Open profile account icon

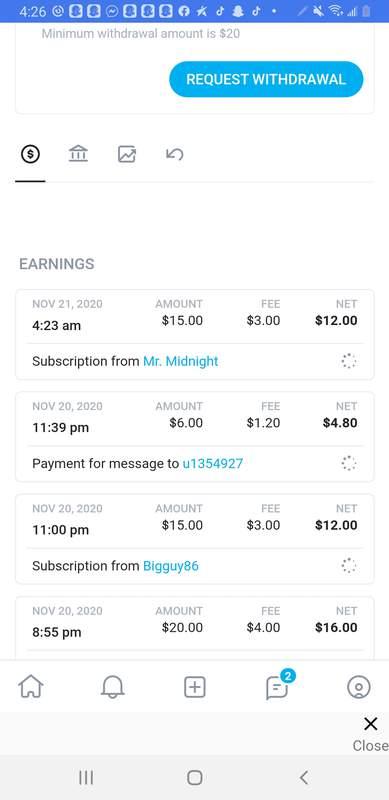pyautogui.click(x=358, y=687)
